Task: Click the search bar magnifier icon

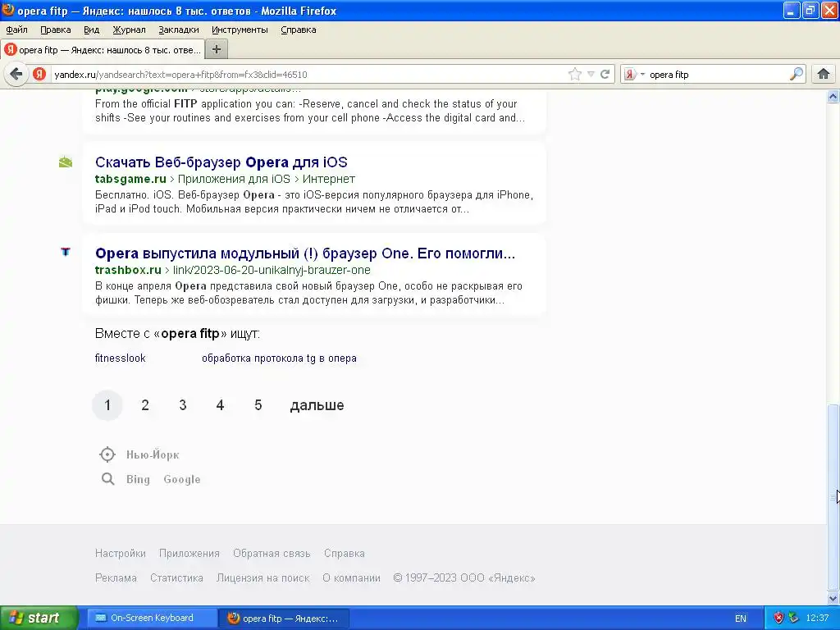Action: coord(796,74)
